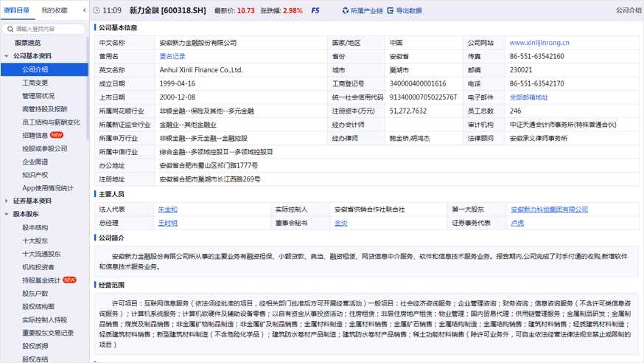This screenshot has width=644, height=363.
Task: Expand the 证券基本资料 tree group
Action: [7, 201]
